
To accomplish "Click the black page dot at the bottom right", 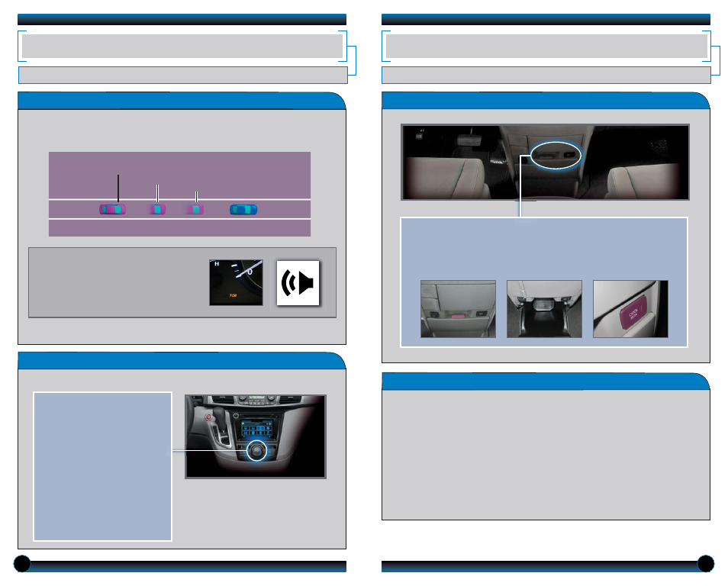I will [x=706, y=564].
